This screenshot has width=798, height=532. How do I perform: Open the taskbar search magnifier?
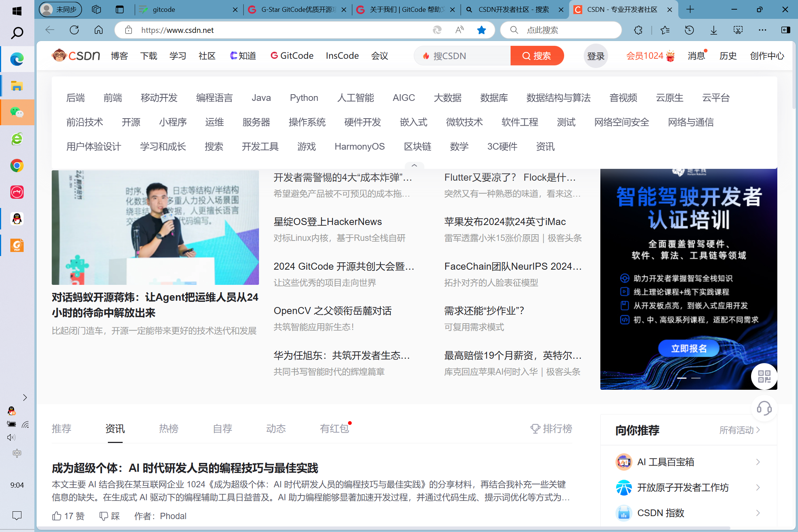pos(17,33)
